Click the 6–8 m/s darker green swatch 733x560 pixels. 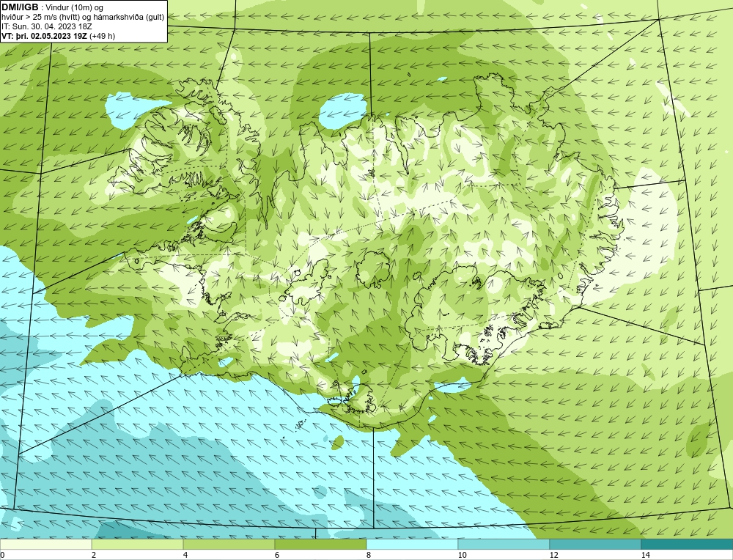coord(321,544)
